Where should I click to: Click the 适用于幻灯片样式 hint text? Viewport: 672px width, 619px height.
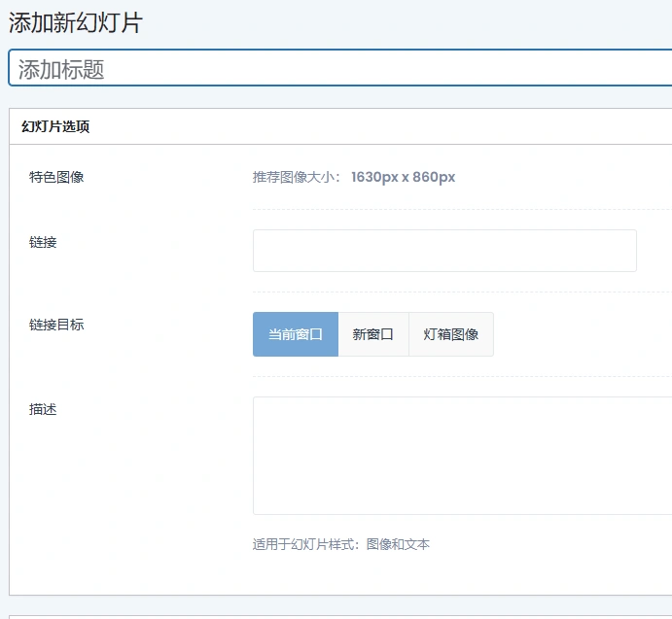340,544
